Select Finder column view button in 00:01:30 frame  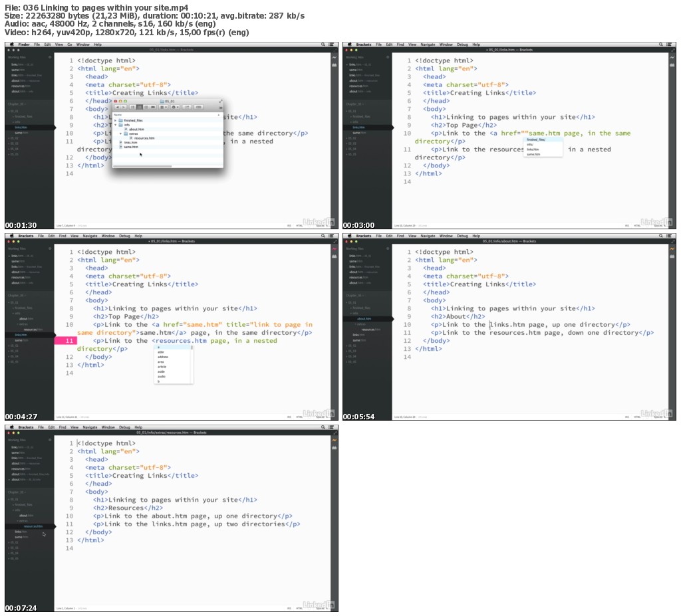coord(146,107)
